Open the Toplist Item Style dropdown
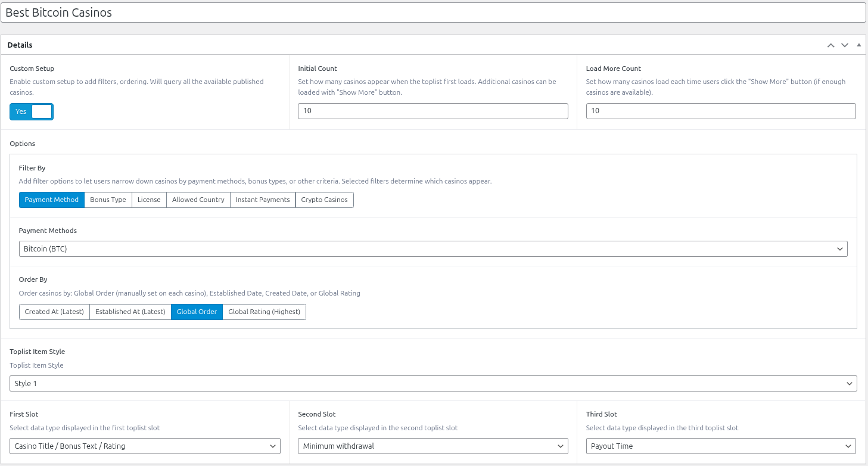Screen dimensions: 868x466 [433, 383]
